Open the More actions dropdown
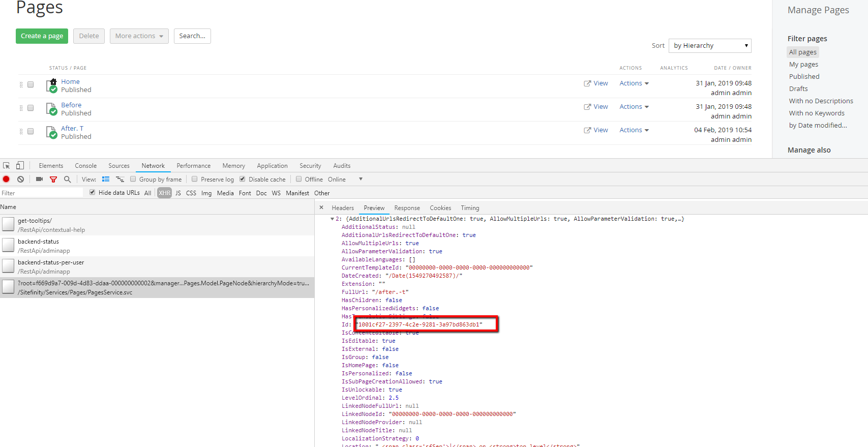Screen dimensions: 868x447 (139, 36)
